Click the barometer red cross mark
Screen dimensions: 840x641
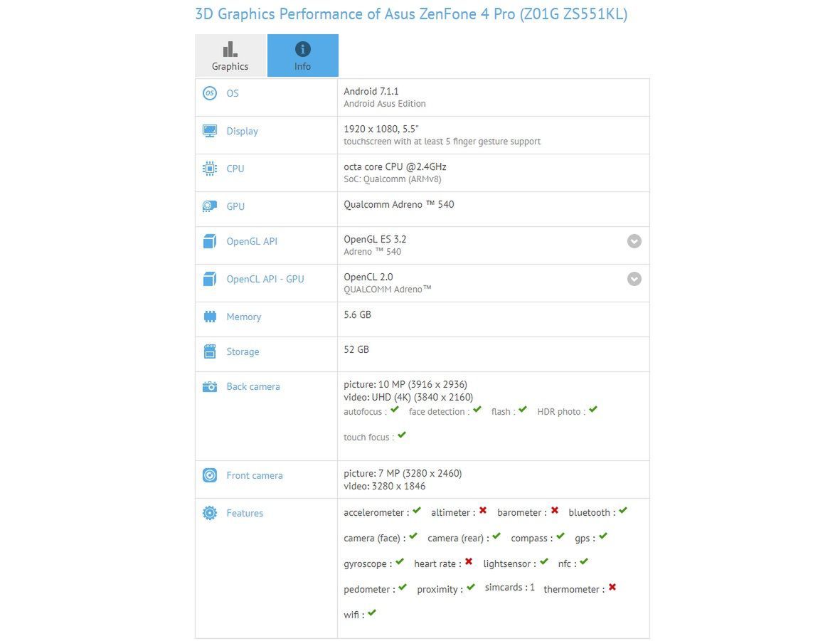[x=555, y=510]
